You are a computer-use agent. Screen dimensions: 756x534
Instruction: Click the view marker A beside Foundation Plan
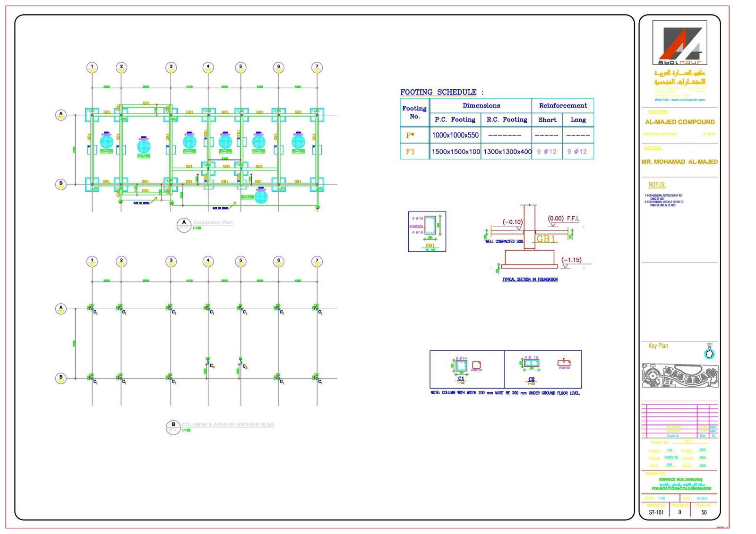[x=184, y=225]
